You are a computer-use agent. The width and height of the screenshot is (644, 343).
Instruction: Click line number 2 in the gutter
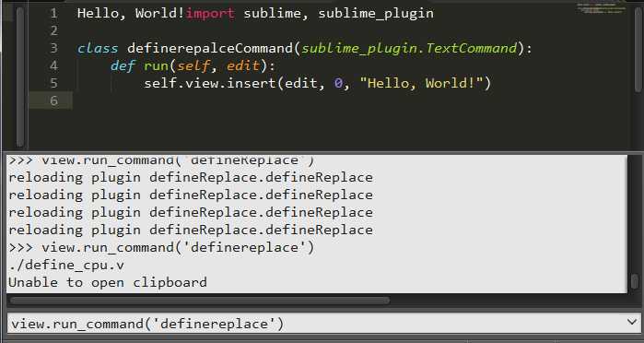pyautogui.click(x=54, y=30)
